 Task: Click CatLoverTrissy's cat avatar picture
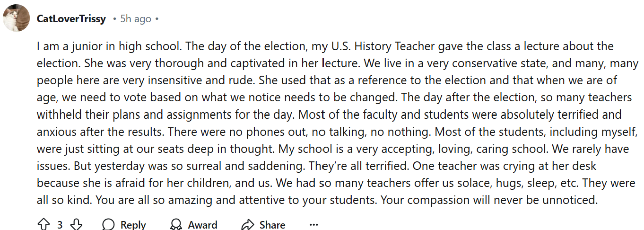[17, 19]
